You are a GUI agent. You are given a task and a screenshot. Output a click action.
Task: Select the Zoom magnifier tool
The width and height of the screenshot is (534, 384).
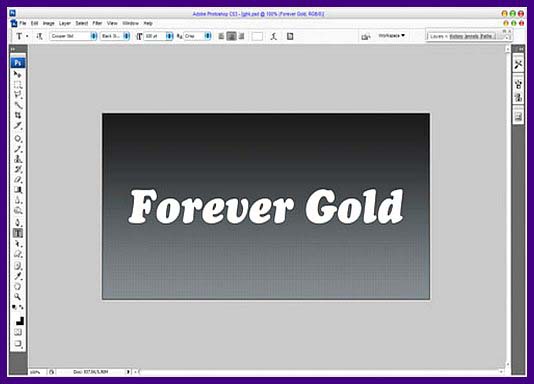17,297
